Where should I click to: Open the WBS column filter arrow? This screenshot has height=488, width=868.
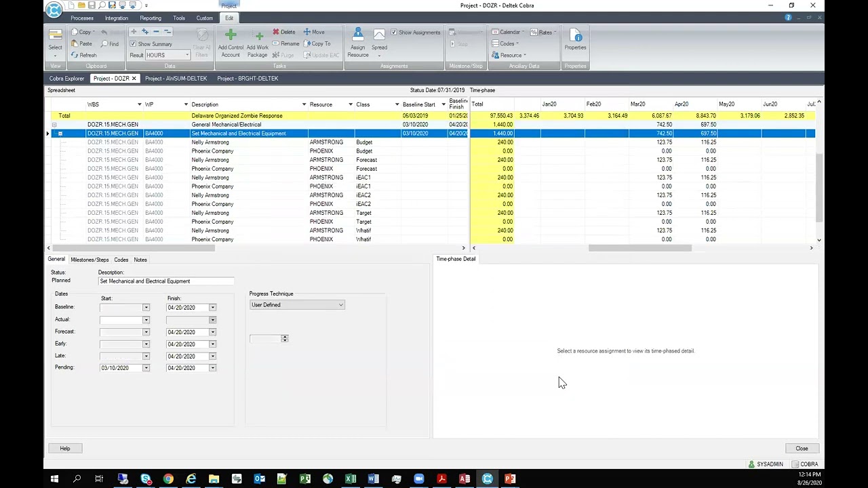[x=140, y=104]
